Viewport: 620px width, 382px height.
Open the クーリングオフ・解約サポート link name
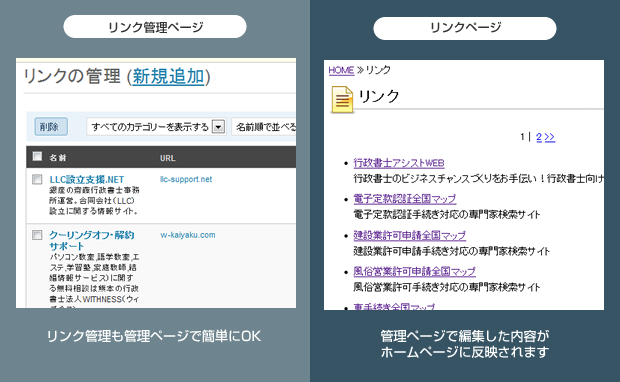point(92,240)
